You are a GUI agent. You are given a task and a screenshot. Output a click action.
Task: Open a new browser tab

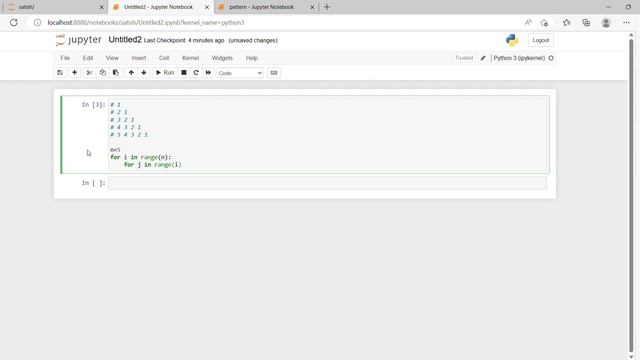pyautogui.click(x=327, y=7)
